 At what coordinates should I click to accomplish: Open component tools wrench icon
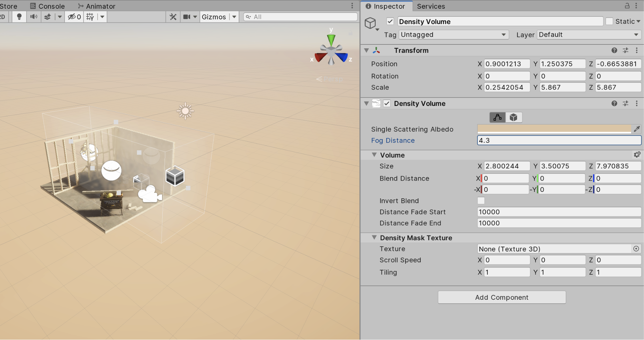tap(173, 17)
